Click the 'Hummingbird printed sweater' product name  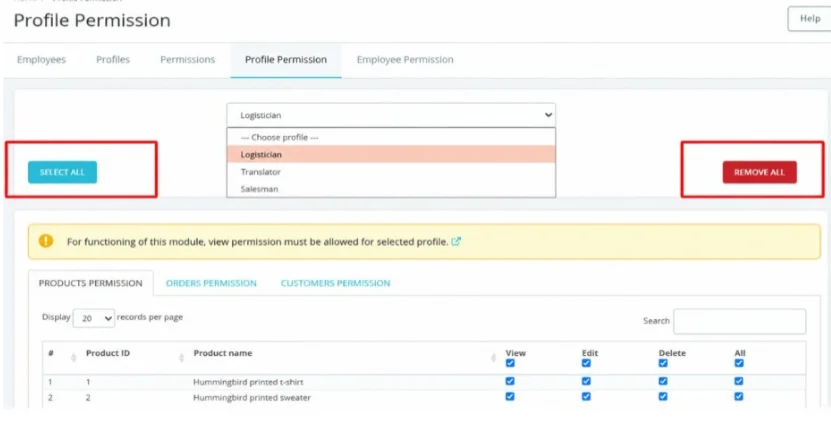point(252,397)
